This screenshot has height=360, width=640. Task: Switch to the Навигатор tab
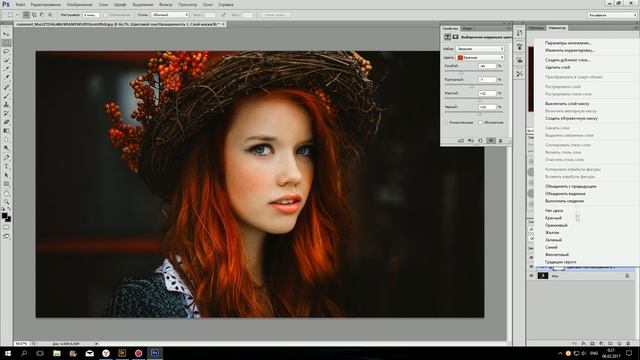pos(557,28)
